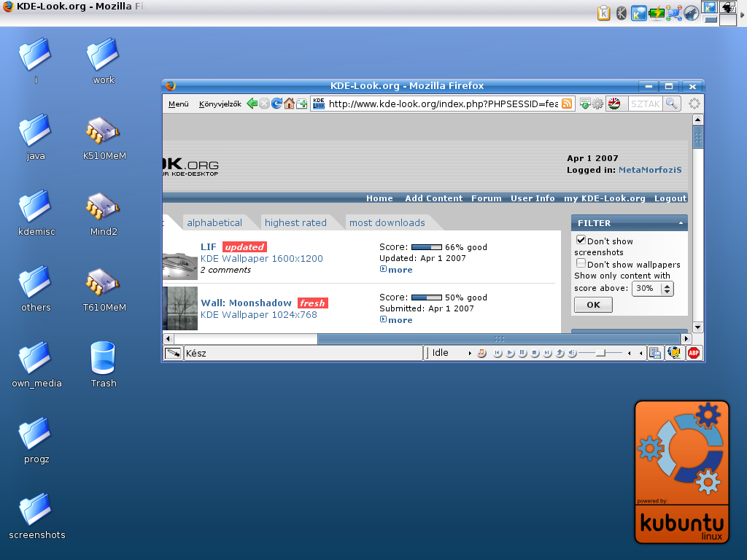Click the throbber activity icon near the search box
747x560 pixels.
point(694,104)
